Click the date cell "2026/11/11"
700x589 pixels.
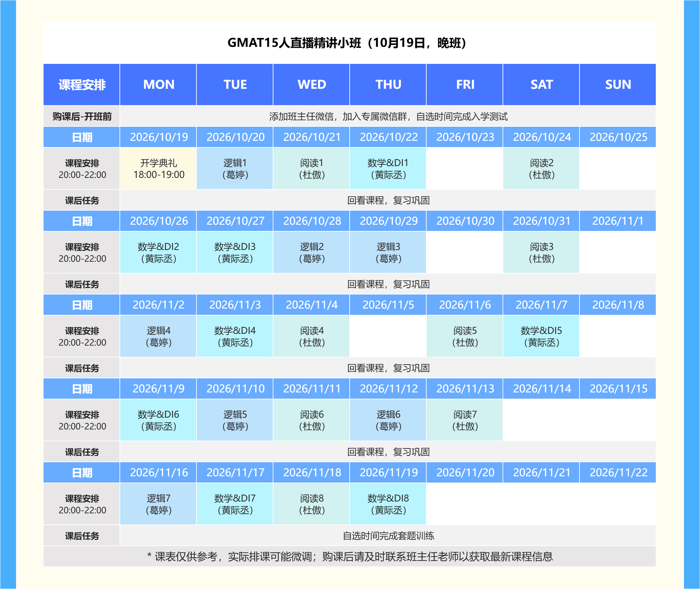[311, 388]
